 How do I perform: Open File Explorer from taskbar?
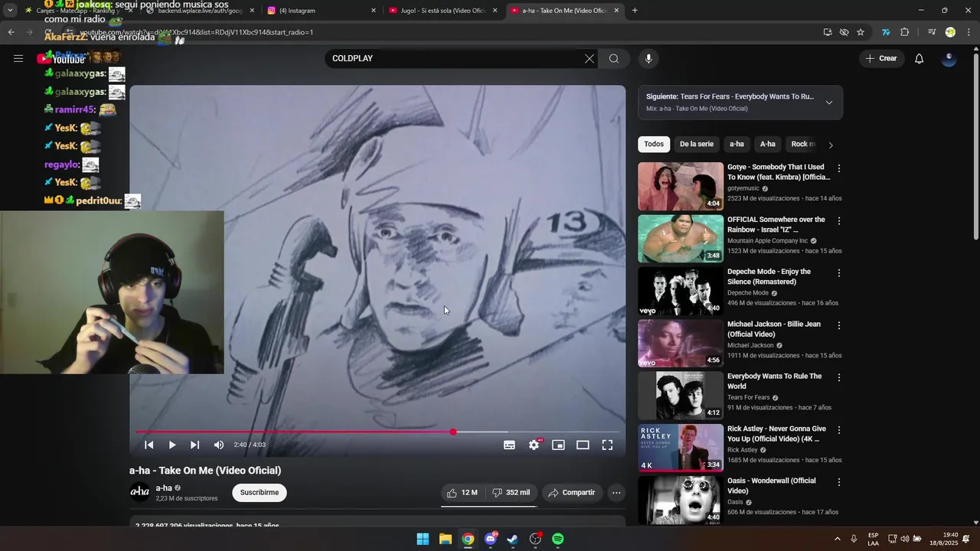446,540
